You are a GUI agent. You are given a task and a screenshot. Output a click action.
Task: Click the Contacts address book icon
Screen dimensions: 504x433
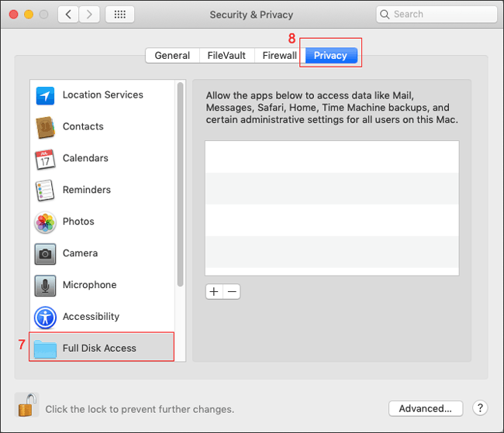(x=45, y=127)
